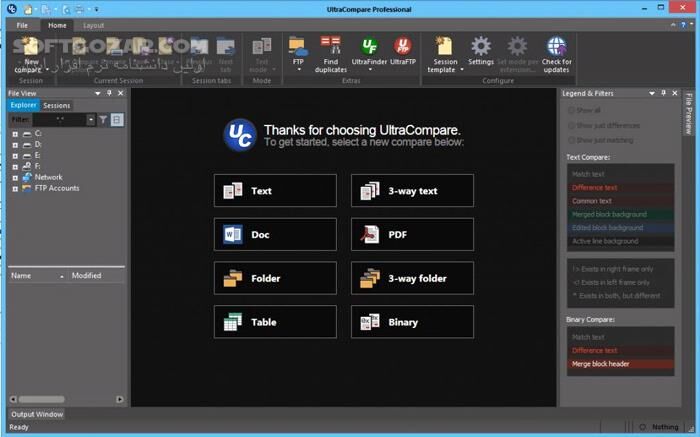Image resolution: width=700 pixels, height=437 pixels.
Task: Launch Find duplicates
Action: pos(331,46)
